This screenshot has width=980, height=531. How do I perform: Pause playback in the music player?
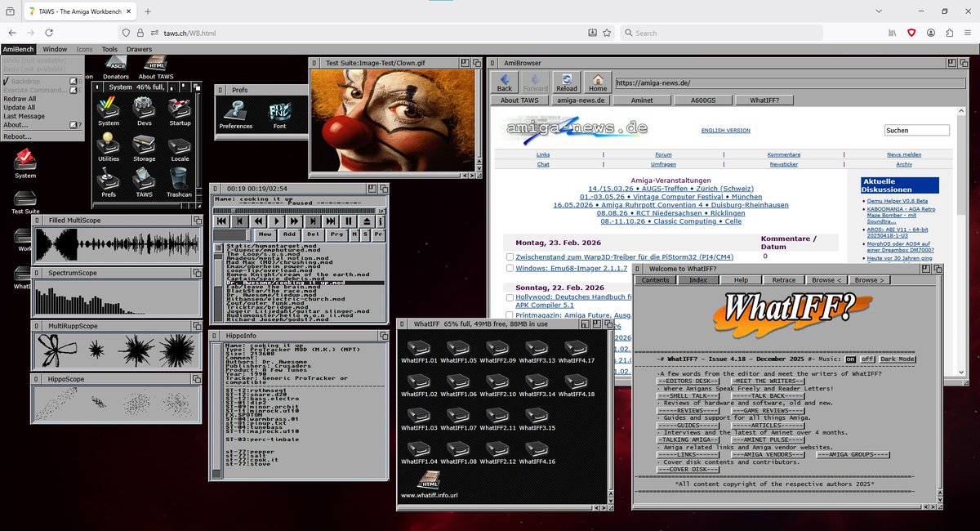(349, 221)
